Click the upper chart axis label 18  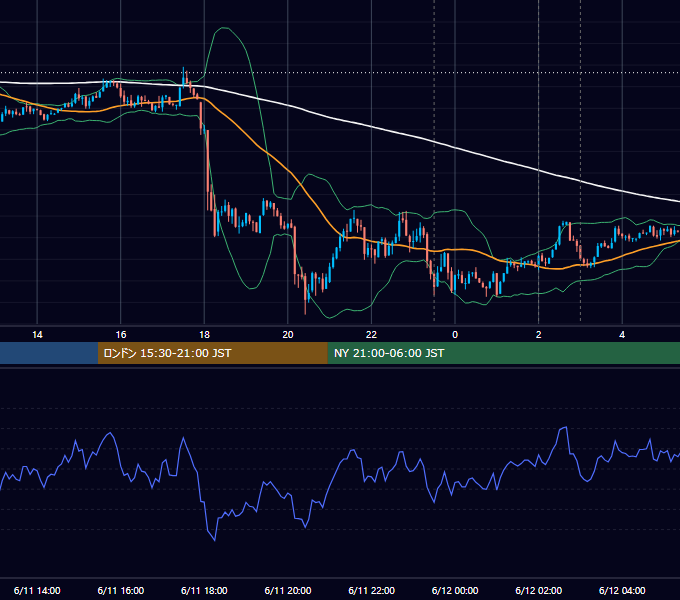[x=204, y=335]
